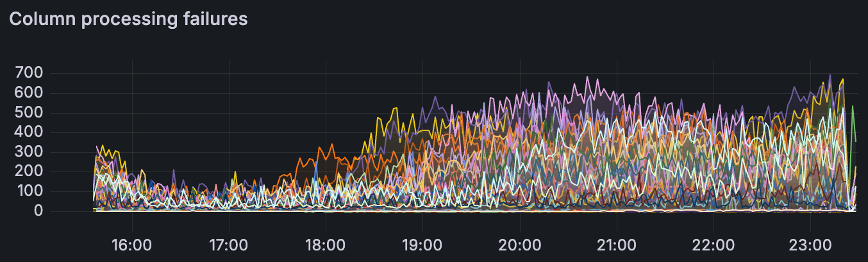Click the orange series peak just after 18:00
The image size is (868, 262).
coord(331,145)
